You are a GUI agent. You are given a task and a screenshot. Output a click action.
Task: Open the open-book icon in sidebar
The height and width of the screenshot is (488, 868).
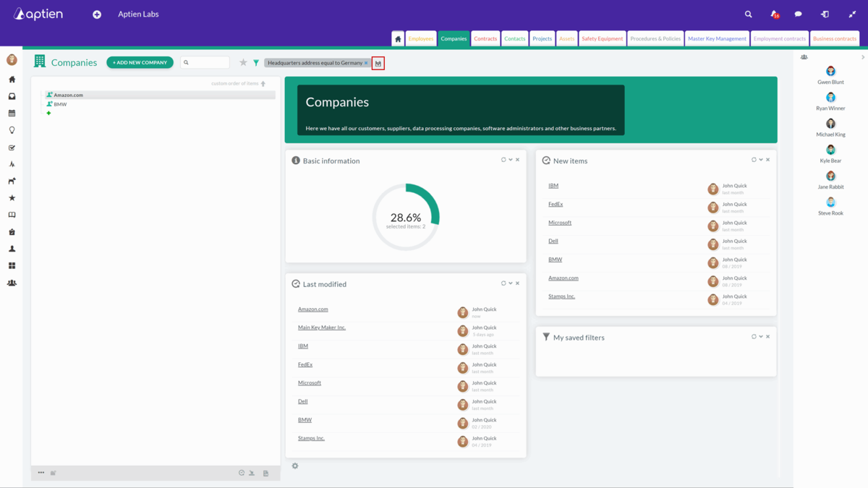tap(12, 215)
